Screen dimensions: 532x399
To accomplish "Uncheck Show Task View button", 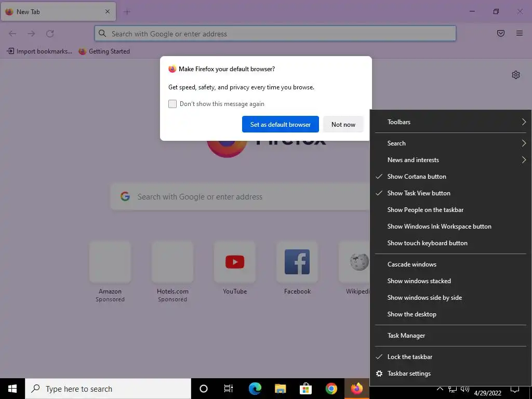I will pyautogui.click(x=450, y=193).
